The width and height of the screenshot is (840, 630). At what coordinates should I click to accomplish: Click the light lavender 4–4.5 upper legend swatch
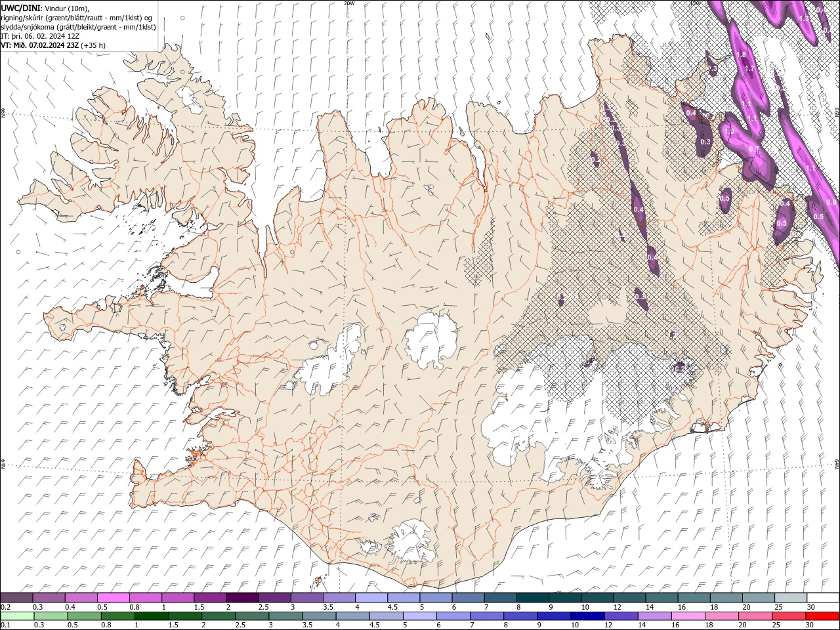click(371, 598)
